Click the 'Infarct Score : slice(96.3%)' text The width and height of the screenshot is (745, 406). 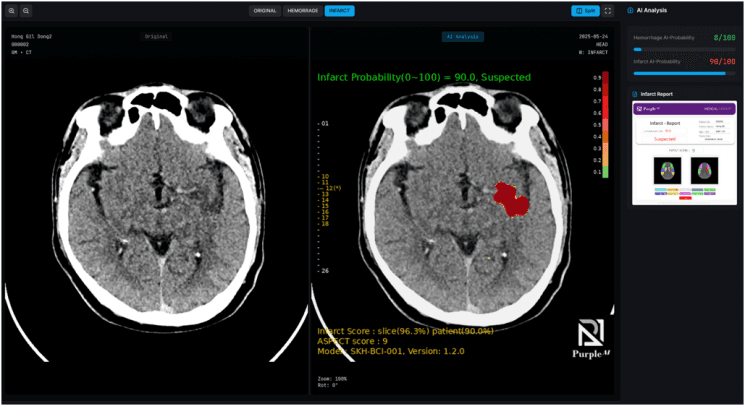[373, 331]
